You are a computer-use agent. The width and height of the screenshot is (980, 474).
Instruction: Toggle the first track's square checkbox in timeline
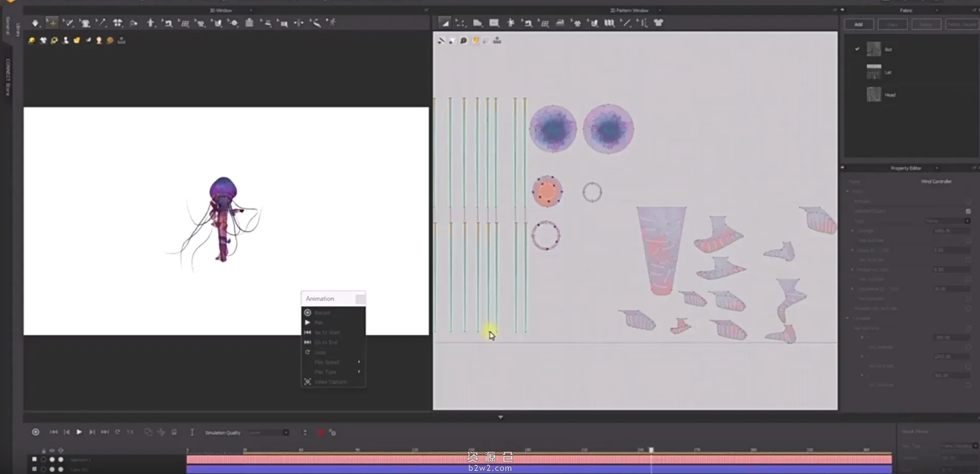point(34,459)
